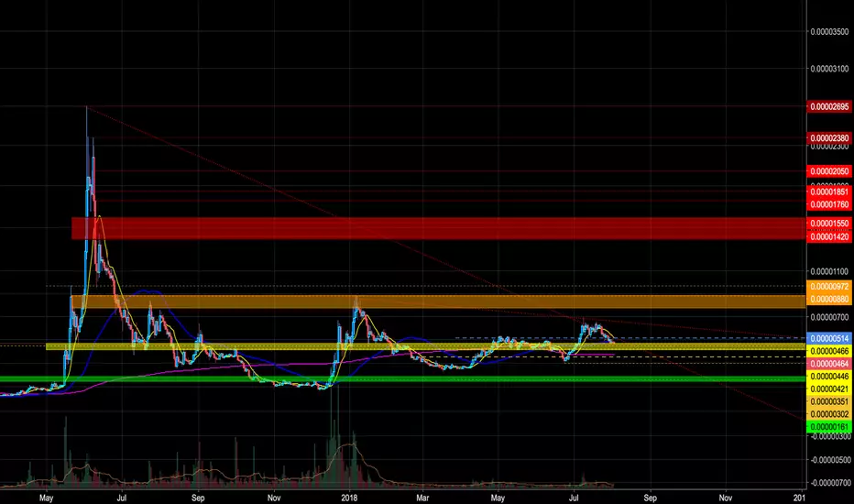
Task: Click the 2018 label on time axis
Action: (x=349, y=498)
